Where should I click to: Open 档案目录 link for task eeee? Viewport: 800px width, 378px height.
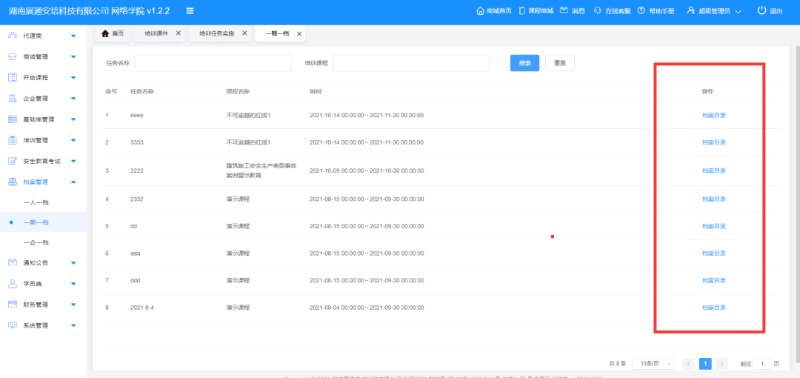pos(714,115)
